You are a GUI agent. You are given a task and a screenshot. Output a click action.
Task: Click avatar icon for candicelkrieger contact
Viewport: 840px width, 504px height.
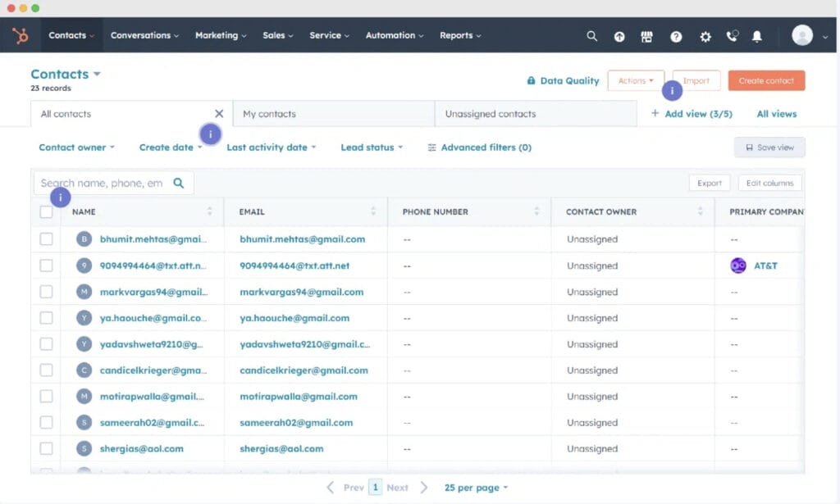[x=84, y=370]
